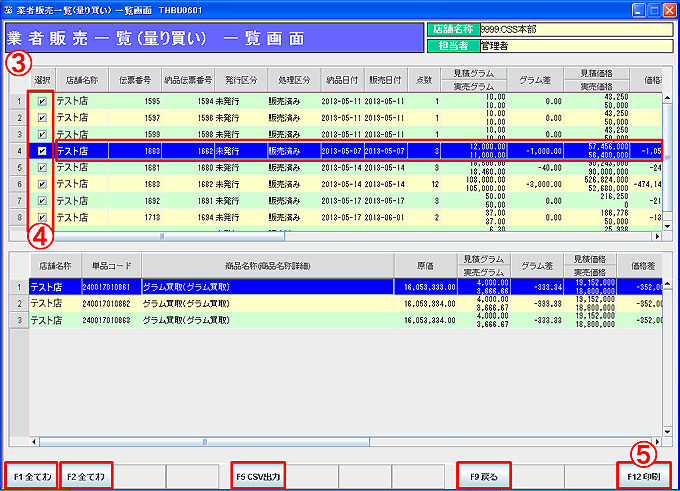The height and width of the screenshot is (491, 680).
Task: Uncheck the checkbox in row 1
Action: (x=42, y=101)
